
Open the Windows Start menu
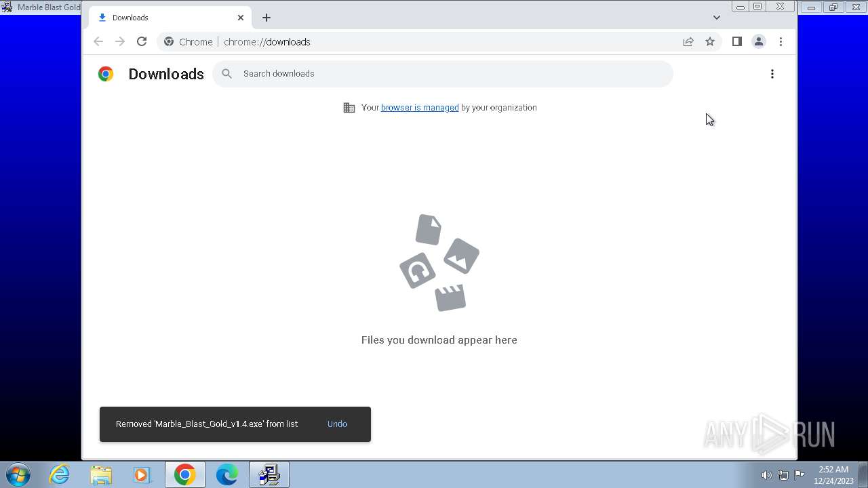[x=18, y=474]
